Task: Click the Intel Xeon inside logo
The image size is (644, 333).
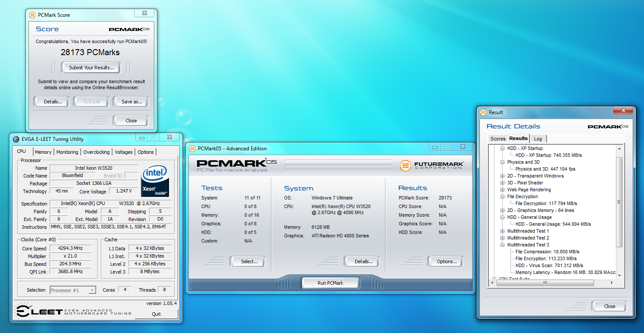Action: tap(155, 180)
